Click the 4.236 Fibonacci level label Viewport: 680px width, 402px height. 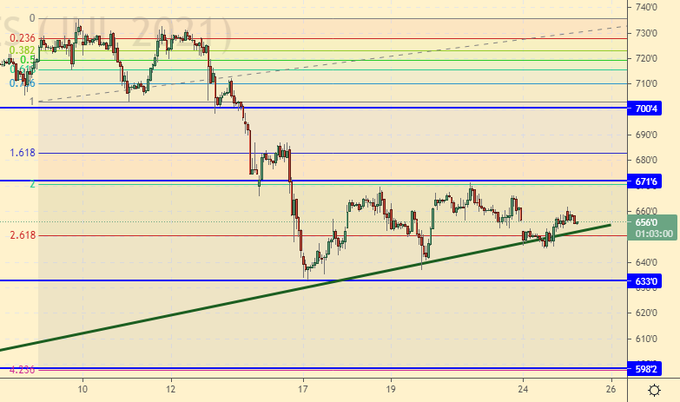(x=22, y=370)
